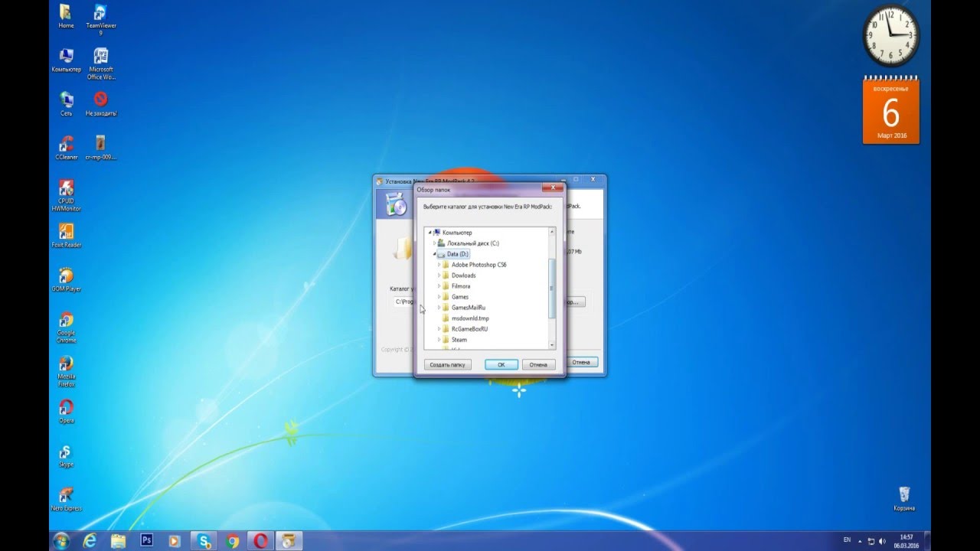Select Opera desktop icon

[67, 412]
